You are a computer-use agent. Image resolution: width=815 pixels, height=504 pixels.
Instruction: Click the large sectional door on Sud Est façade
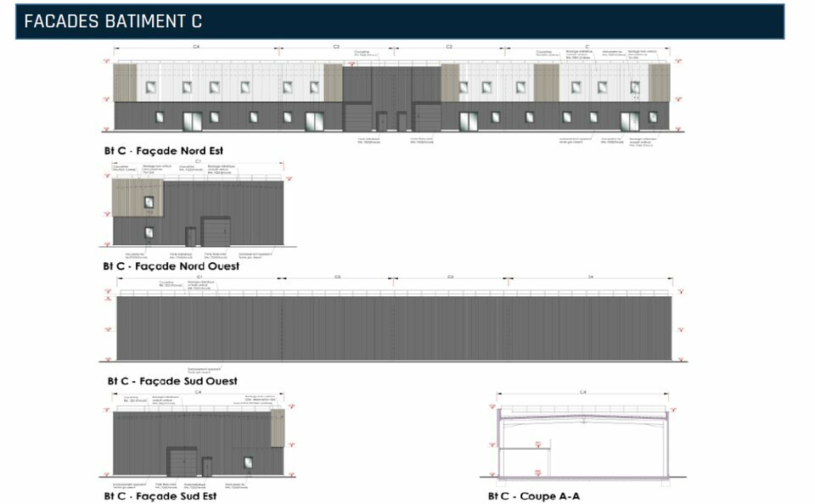pyautogui.click(x=181, y=462)
